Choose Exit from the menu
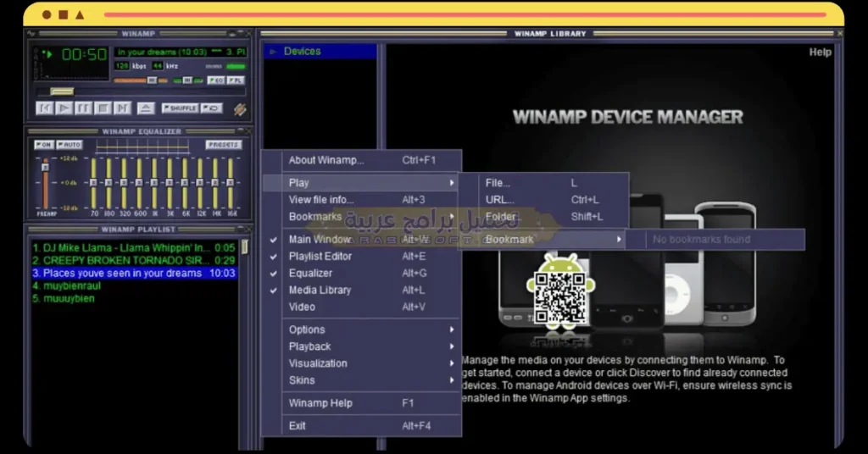Image resolution: width=868 pixels, height=454 pixels. pos(361,426)
